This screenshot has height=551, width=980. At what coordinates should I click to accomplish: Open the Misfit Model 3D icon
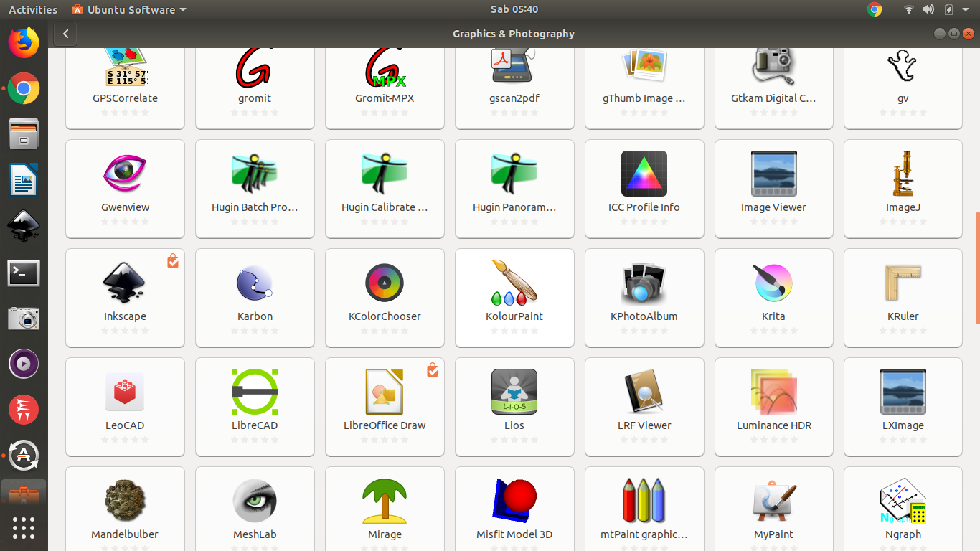coord(514,501)
